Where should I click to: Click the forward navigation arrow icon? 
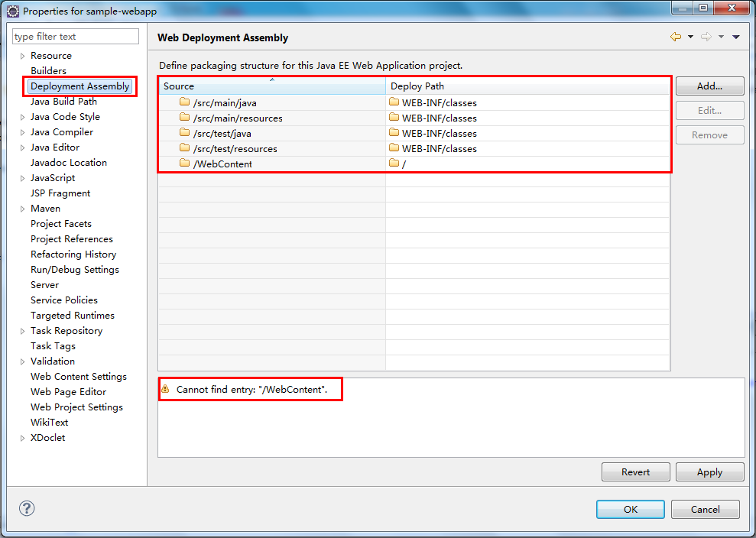tap(706, 37)
